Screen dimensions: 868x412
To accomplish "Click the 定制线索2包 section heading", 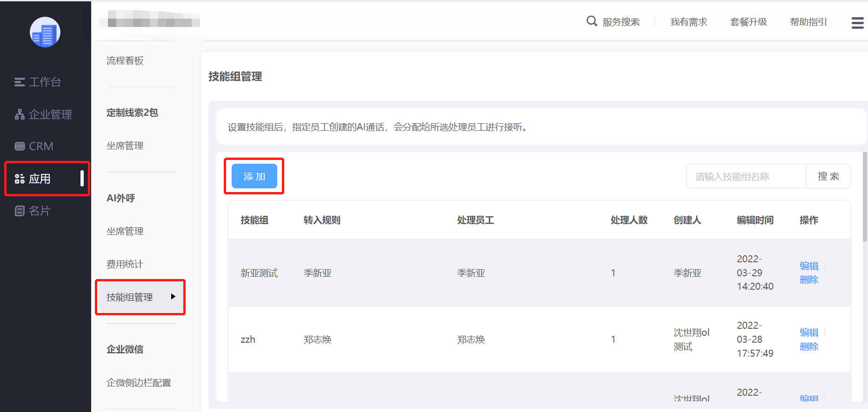I will pyautogui.click(x=132, y=113).
